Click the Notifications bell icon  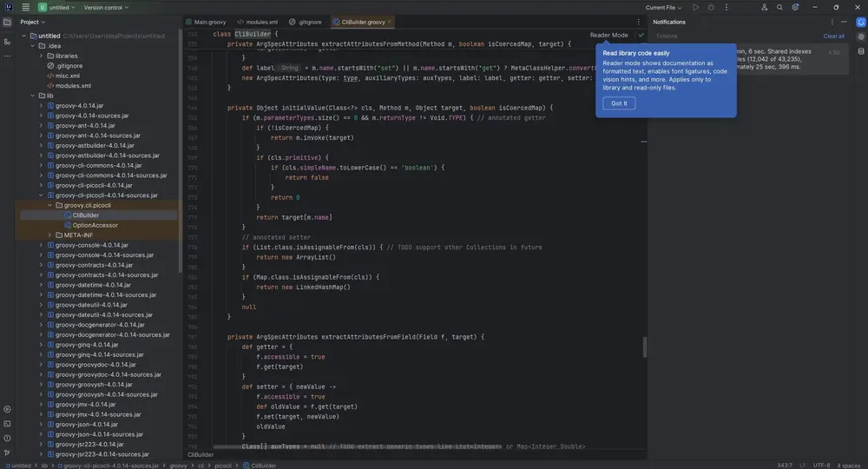(x=861, y=23)
